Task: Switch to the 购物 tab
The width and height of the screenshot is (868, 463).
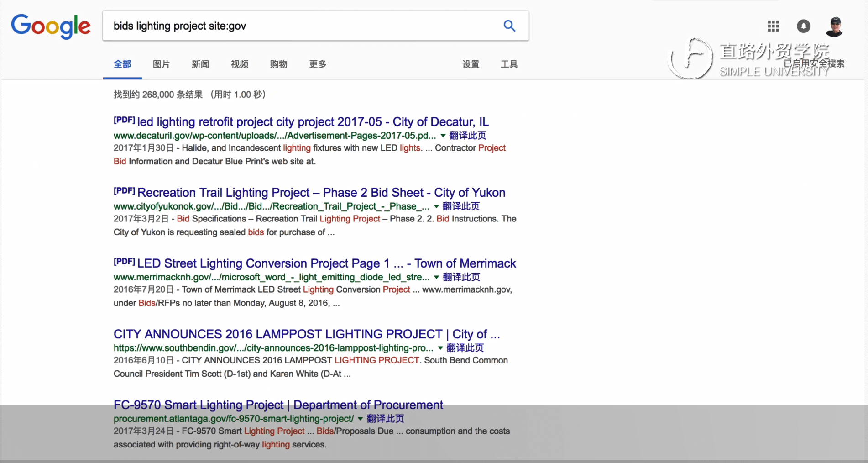Action: coord(278,64)
